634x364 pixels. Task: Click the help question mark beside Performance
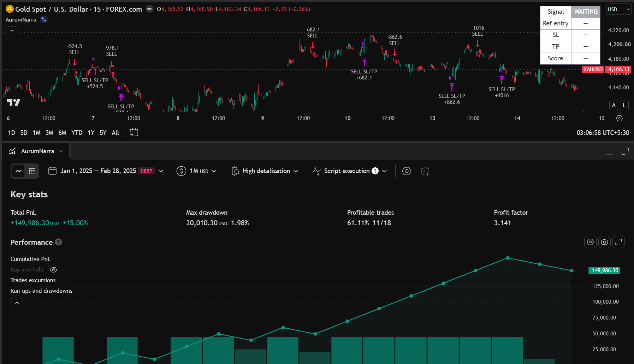coord(59,242)
